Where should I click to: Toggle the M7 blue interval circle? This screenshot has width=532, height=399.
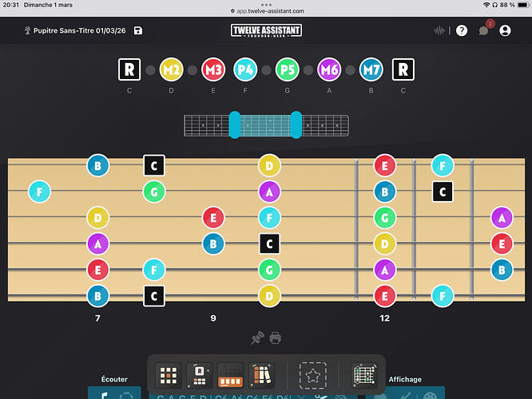[x=371, y=69]
